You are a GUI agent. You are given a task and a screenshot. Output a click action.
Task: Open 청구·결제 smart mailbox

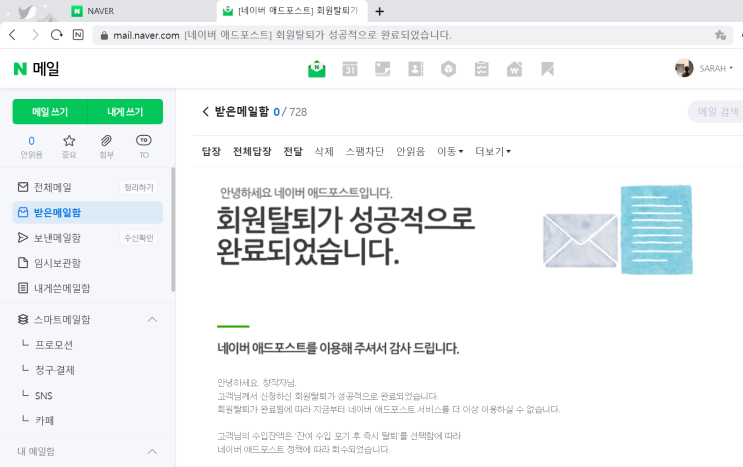(54, 370)
